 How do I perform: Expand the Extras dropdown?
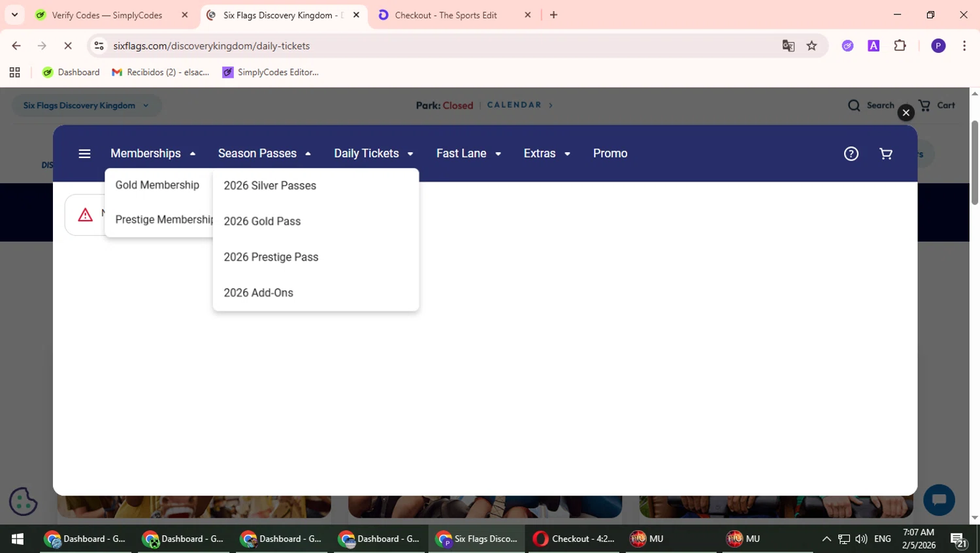(547, 153)
